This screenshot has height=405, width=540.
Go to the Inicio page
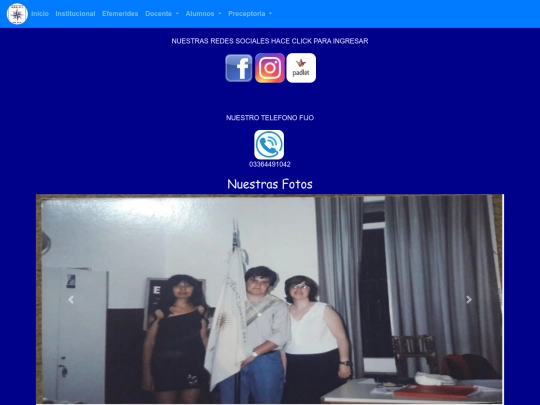tap(40, 14)
